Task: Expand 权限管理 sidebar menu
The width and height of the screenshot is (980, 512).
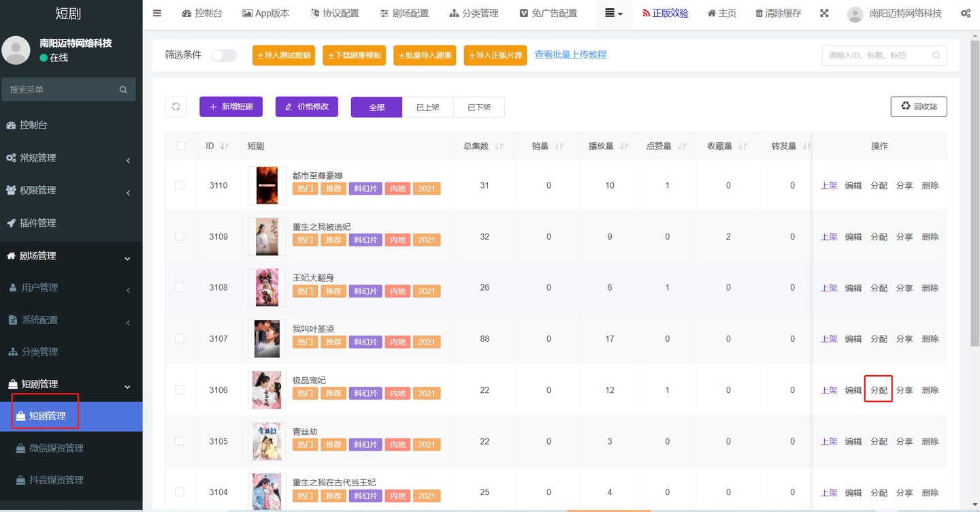Action: click(x=71, y=190)
